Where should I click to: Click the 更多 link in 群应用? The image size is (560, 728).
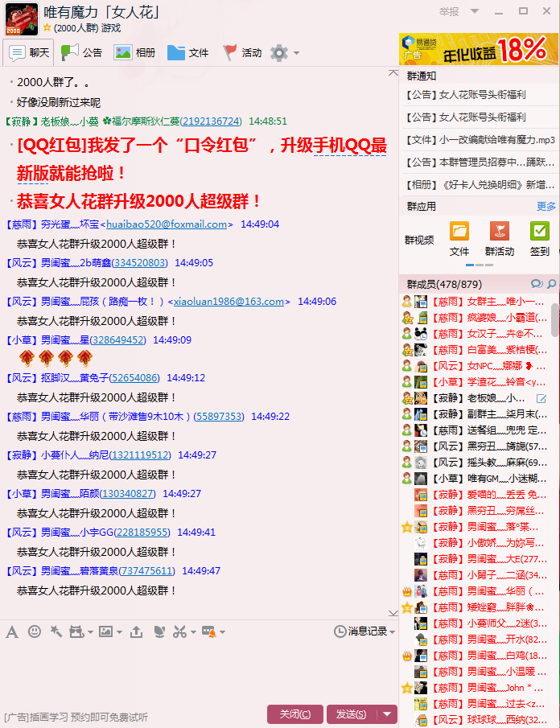click(546, 206)
